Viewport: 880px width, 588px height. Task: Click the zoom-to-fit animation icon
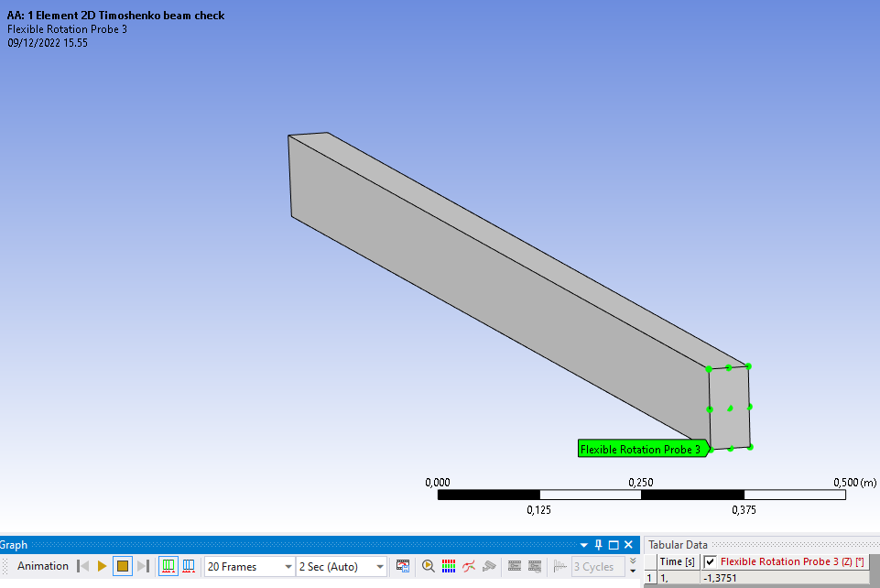[429, 566]
